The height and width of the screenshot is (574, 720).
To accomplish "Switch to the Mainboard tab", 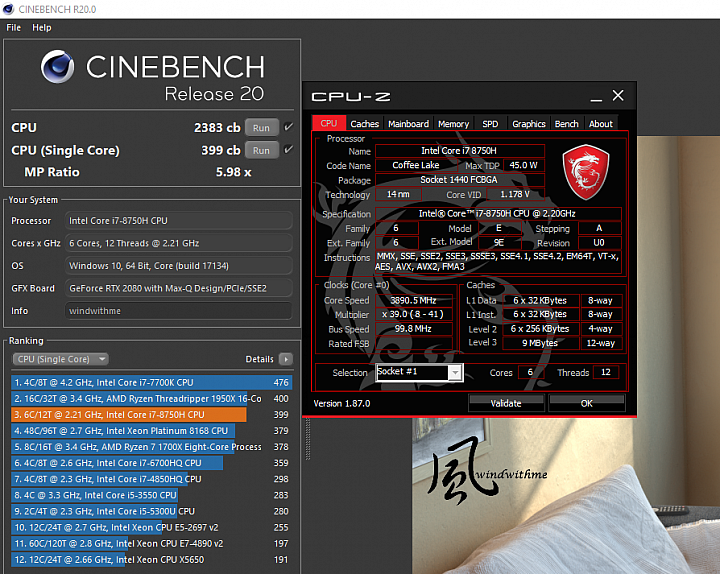I will click(408, 124).
